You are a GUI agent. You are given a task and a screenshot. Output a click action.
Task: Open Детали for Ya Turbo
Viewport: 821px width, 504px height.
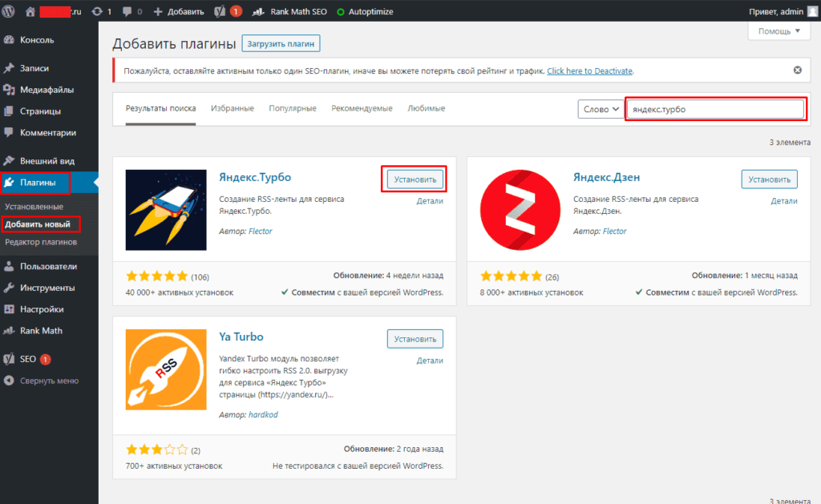tap(430, 361)
